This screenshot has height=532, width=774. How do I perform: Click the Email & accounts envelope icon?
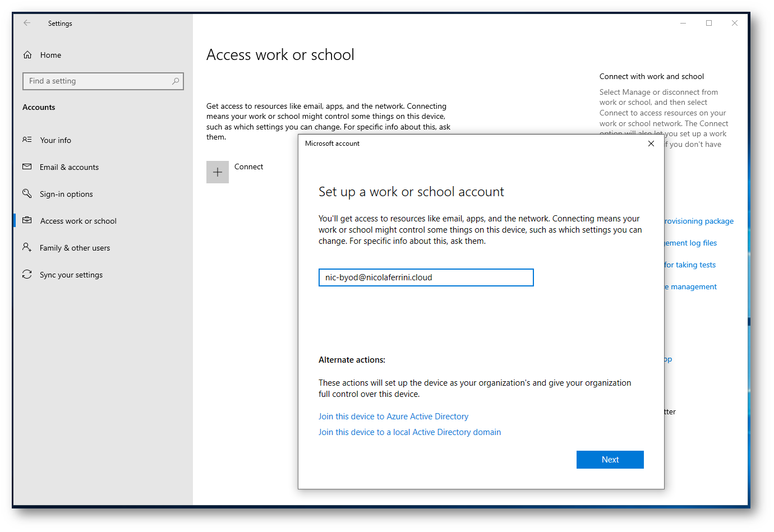(x=27, y=167)
